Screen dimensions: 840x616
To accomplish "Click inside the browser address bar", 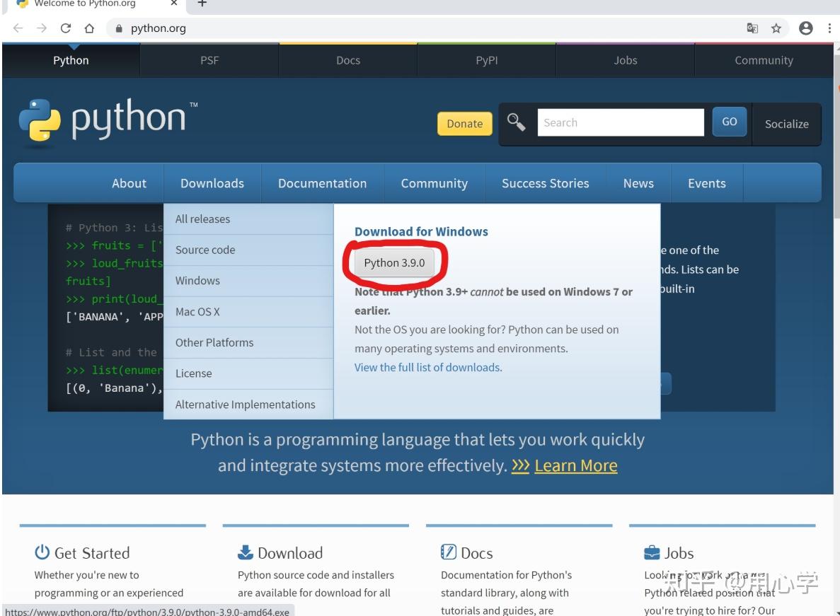I will point(283,28).
